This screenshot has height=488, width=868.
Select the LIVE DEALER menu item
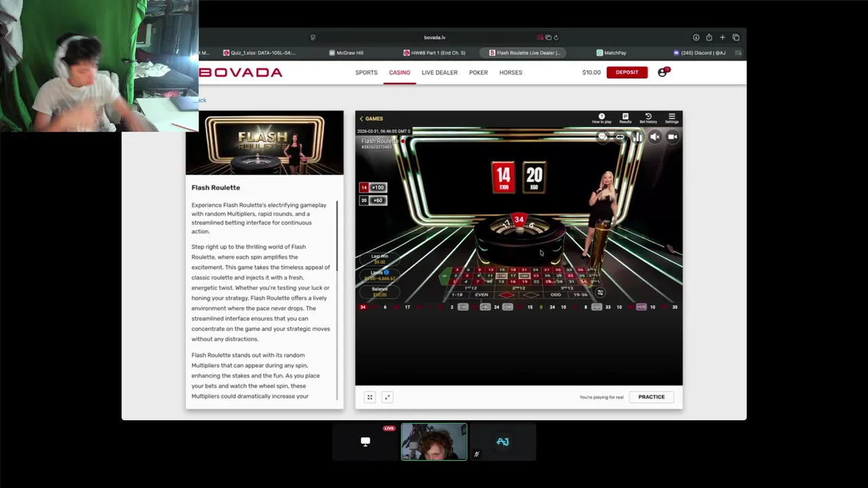point(439,73)
